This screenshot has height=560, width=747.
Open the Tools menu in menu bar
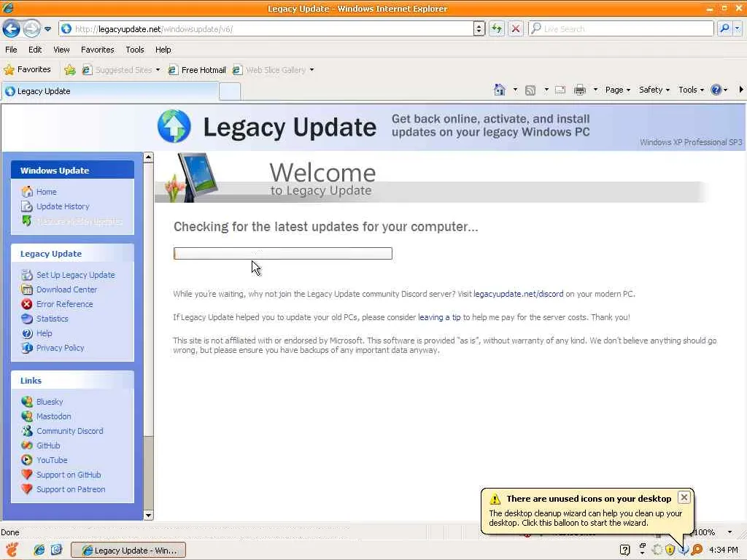coord(135,50)
